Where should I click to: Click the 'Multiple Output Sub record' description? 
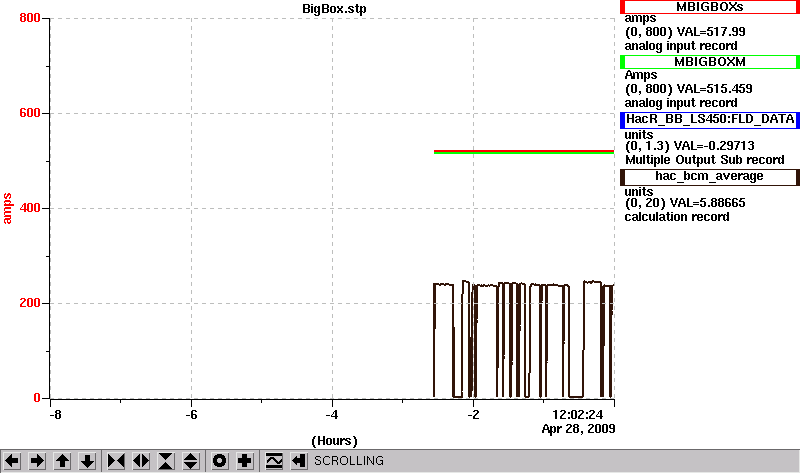[705, 160]
